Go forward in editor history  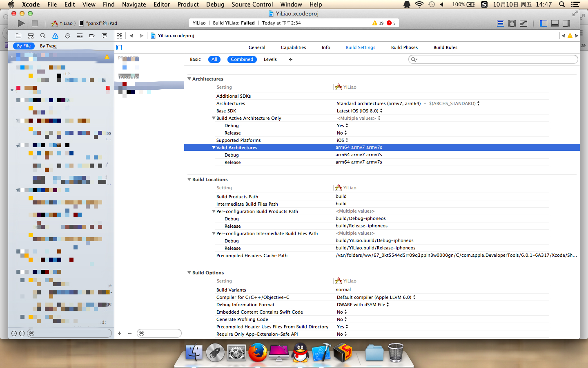tap(142, 36)
